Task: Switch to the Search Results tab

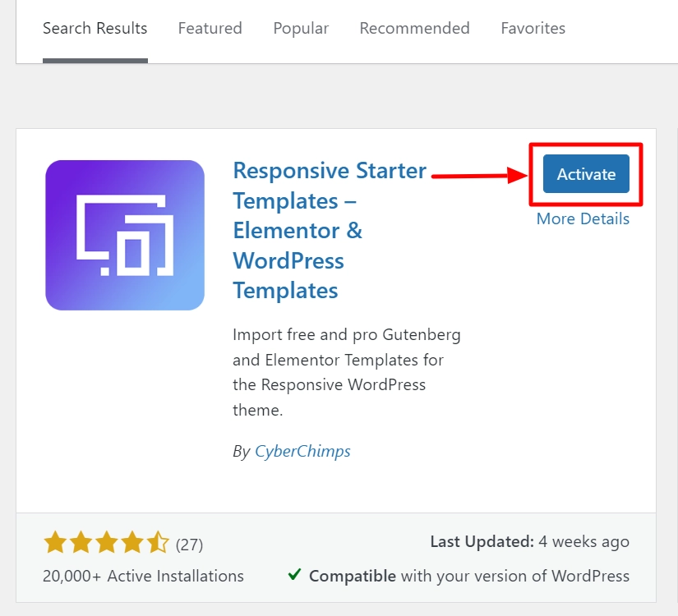Action: pyautogui.click(x=95, y=28)
